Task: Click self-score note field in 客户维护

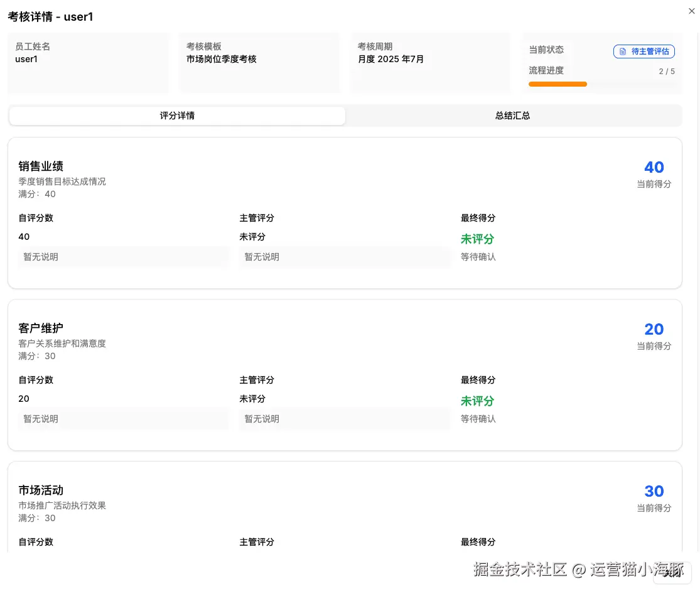Action: 123,419
